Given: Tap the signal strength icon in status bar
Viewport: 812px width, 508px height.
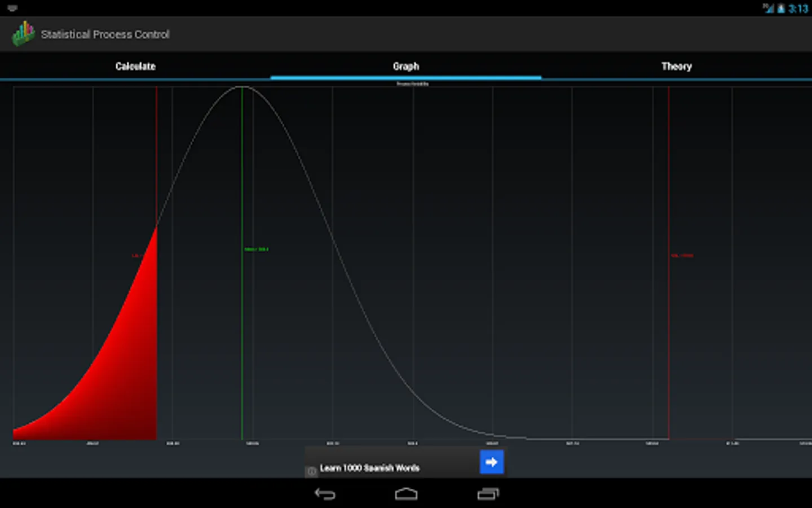Looking at the screenshot, I should 769,8.
